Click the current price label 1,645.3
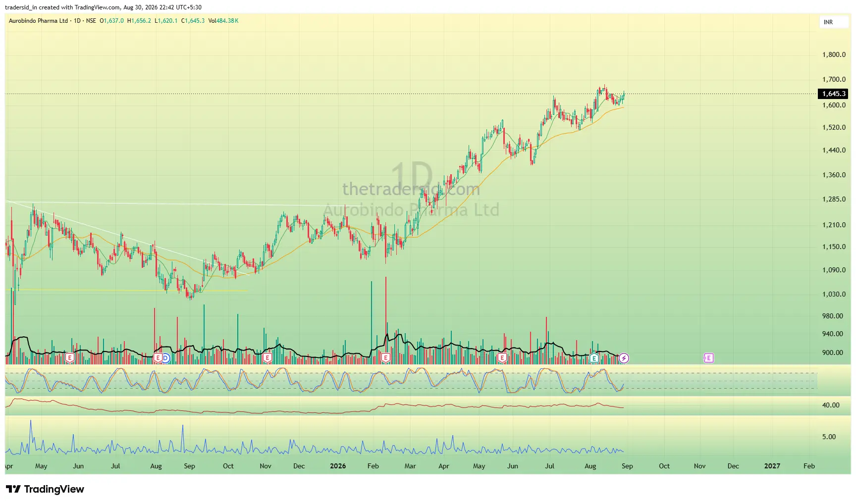This screenshot has height=504, width=856. tap(833, 94)
